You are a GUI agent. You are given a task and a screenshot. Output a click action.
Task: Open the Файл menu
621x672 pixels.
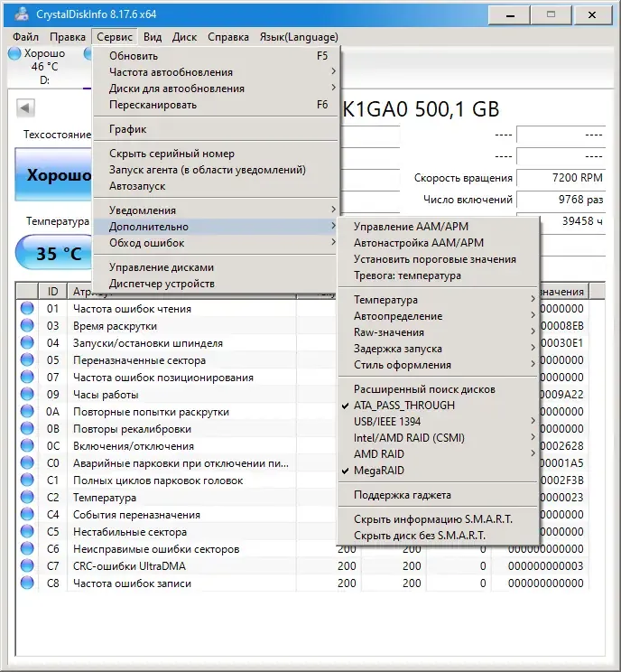[25, 37]
